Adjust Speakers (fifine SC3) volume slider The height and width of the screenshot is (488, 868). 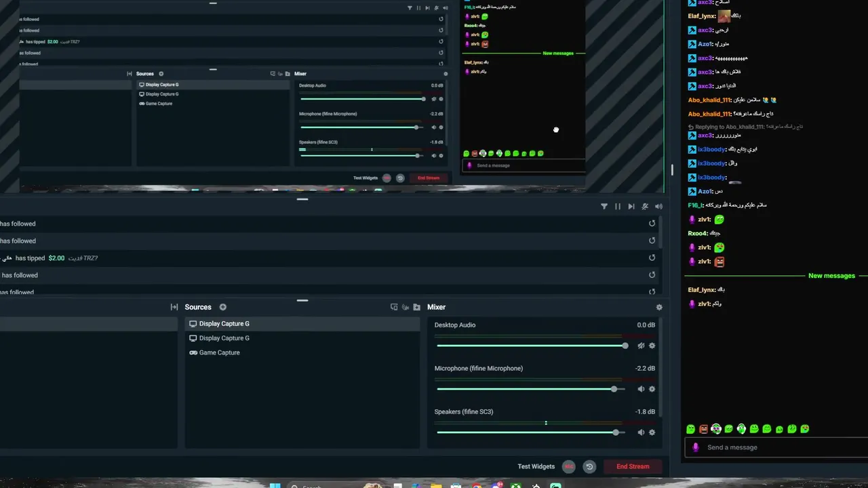[x=532, y=432]
